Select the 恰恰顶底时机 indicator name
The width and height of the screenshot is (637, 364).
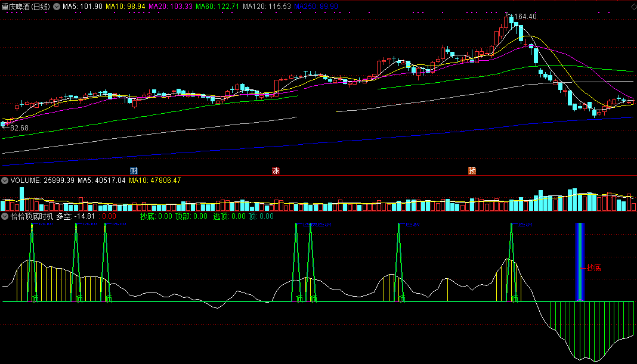coord(32,216)
